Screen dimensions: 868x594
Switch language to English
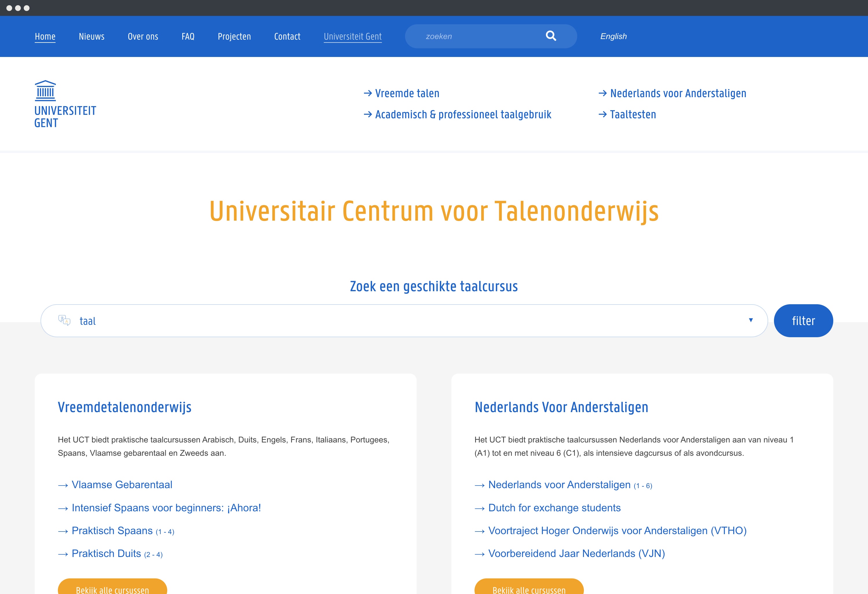[613, 37]
